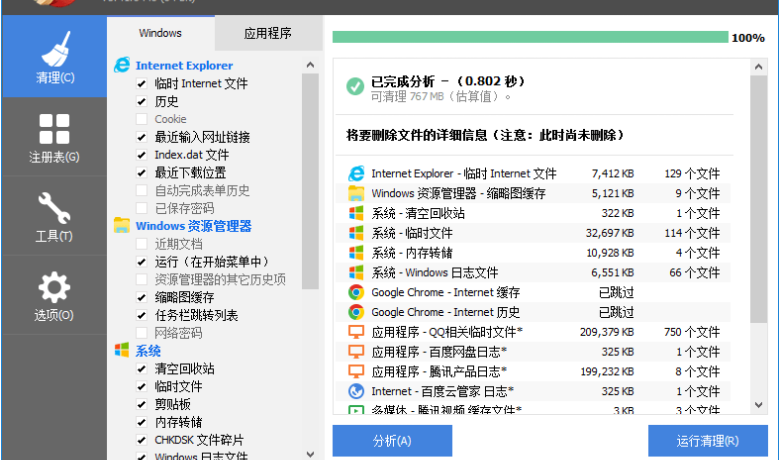Click monitor icon beside 腾讯产品日志 result
The image size is (780, 460).
356,371
